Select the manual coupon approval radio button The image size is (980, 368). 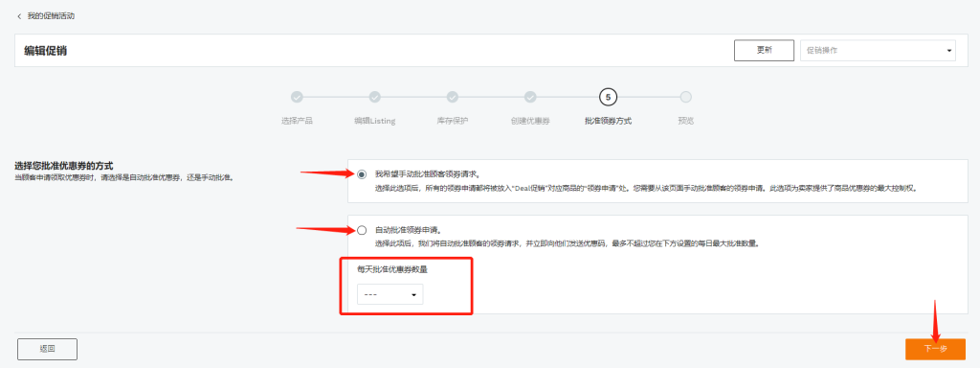(x=362, y=174)
